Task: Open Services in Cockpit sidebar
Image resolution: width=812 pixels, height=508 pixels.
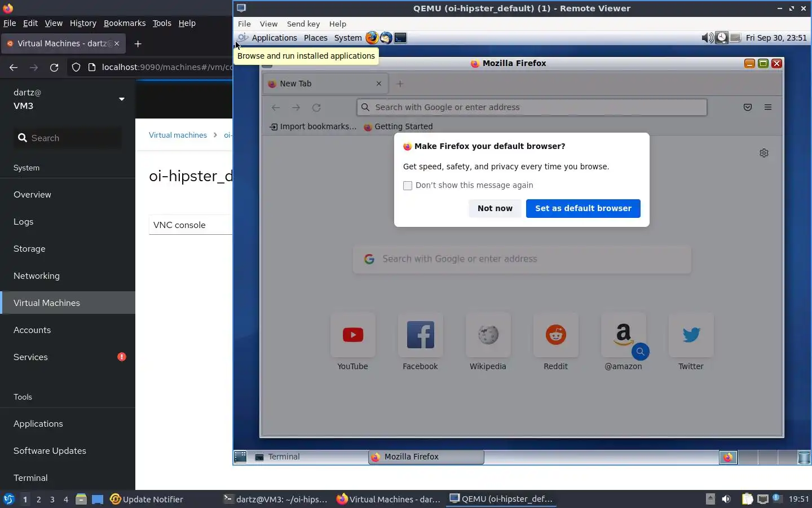Action: pos(68,357)
